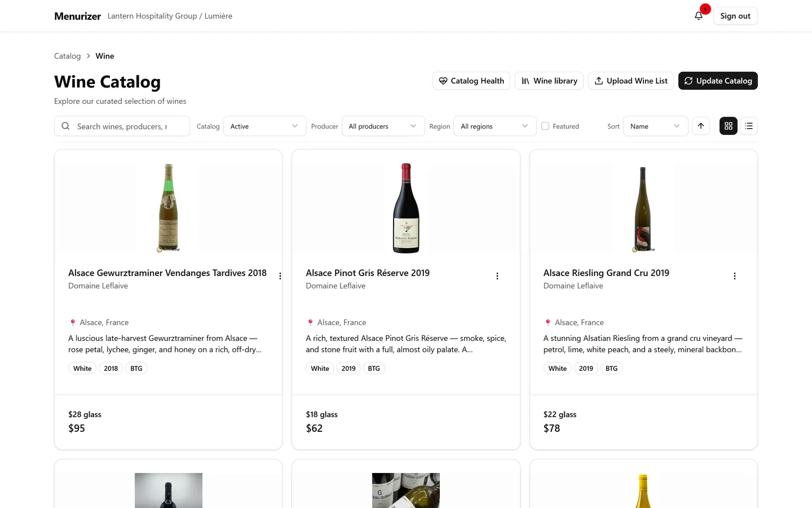812x508 pixels.
Task: Open Alsace Gewurztraminer Vendanges Tardives 2018 title
Action: pos(167,273)
